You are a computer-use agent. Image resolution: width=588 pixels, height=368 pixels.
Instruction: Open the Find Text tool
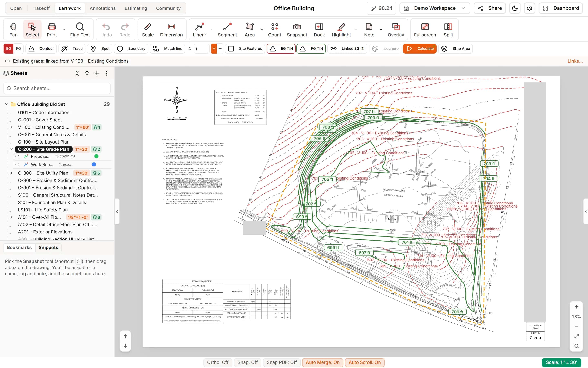point(80,29)
